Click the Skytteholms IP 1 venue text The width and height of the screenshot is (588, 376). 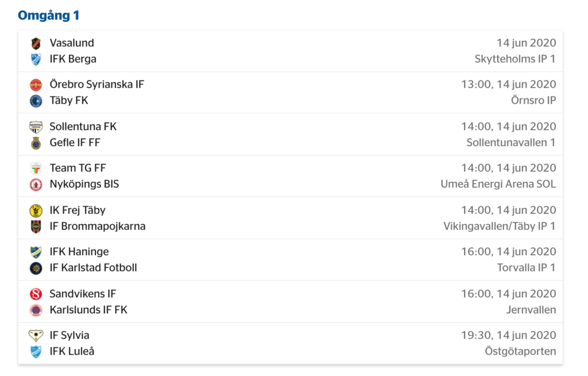point(515,59)
